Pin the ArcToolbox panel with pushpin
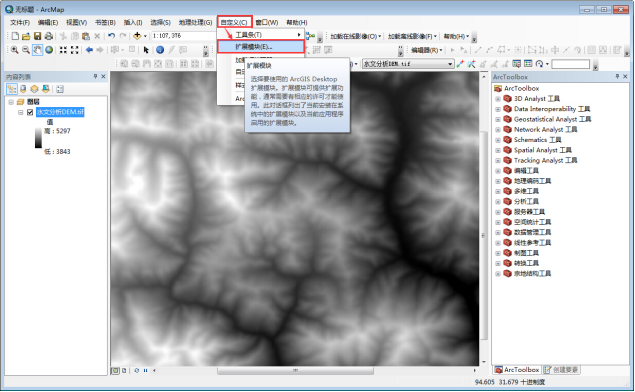This screenshot has height=392, width=635. [617, 77]
